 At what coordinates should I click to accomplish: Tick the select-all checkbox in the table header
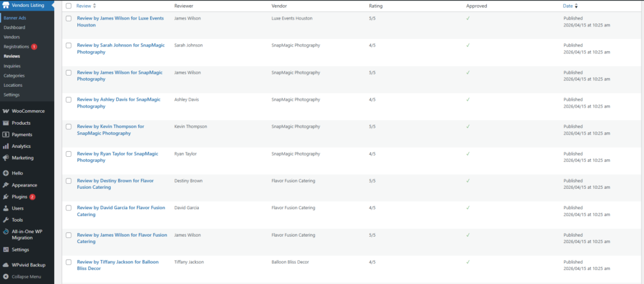tap(69, 6)
